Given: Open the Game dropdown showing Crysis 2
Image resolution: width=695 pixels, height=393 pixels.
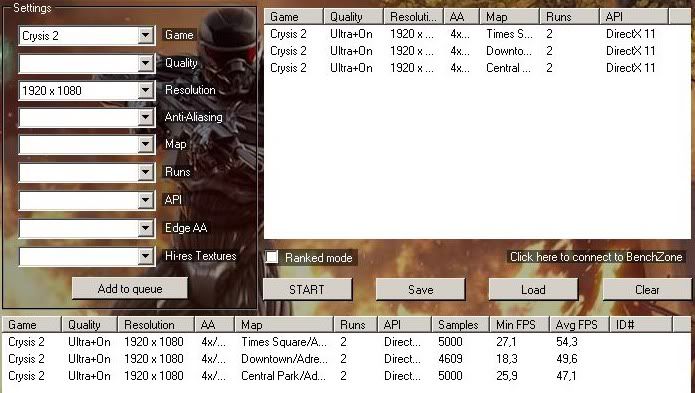Looking at the screenshot, I should 87,35.
